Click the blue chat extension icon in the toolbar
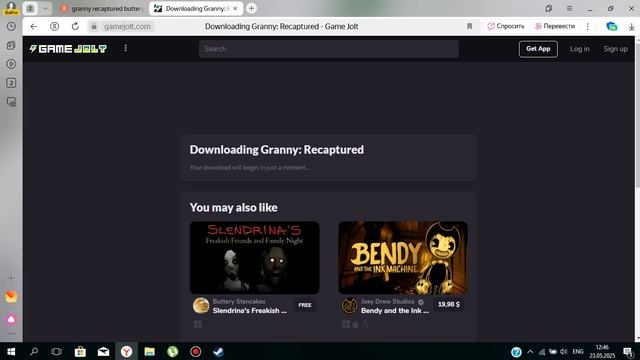Image resolution: width=640 pixels, height=360 pixels. (x=611, y=27)
